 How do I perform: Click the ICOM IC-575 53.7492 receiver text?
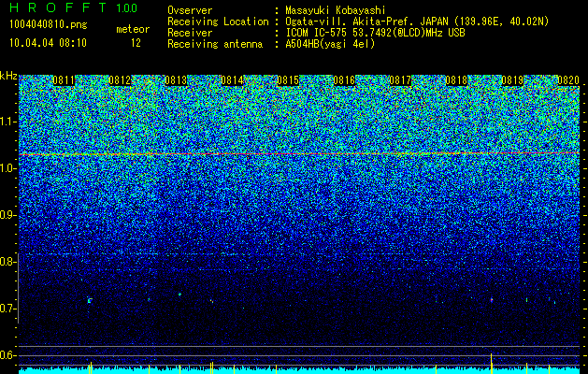coord(375,33)
